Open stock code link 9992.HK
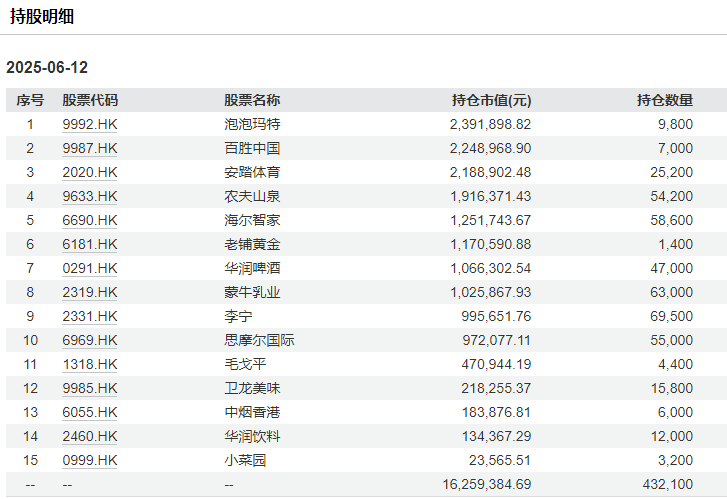Viewport: 727px width, 499px height. [89, 124]
